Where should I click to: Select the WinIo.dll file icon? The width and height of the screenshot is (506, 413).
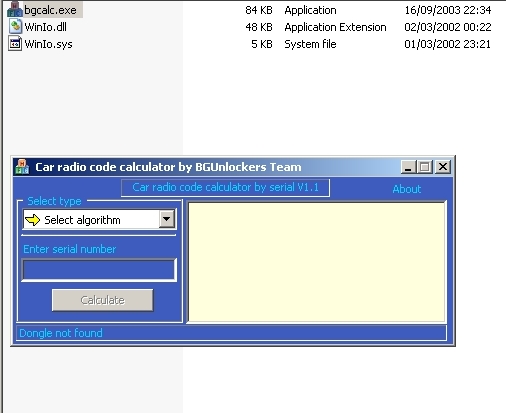15,27
